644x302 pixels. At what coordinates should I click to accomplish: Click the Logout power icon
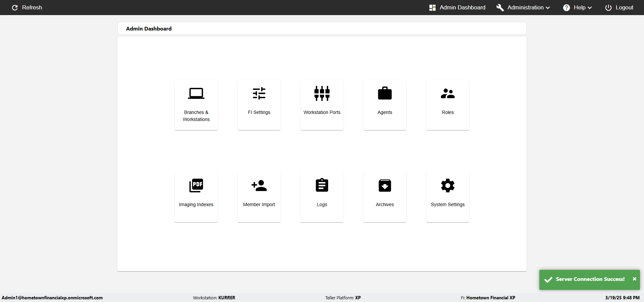608,8
